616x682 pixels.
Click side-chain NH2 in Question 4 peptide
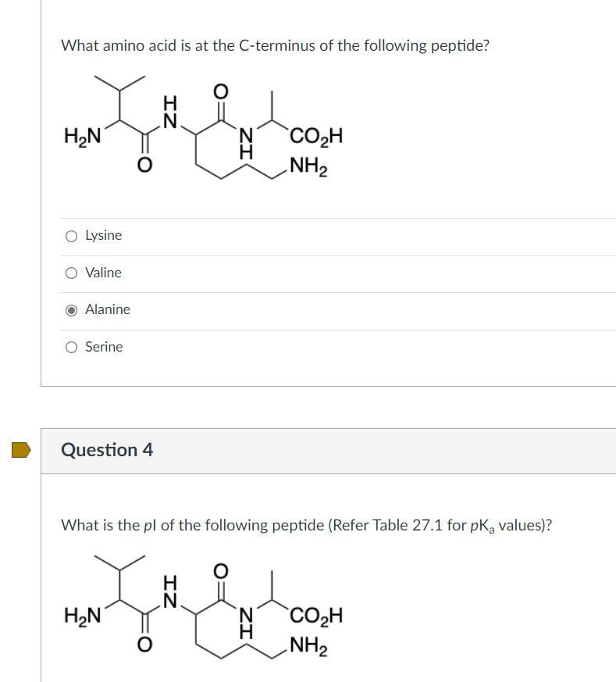tap(308, 646)
